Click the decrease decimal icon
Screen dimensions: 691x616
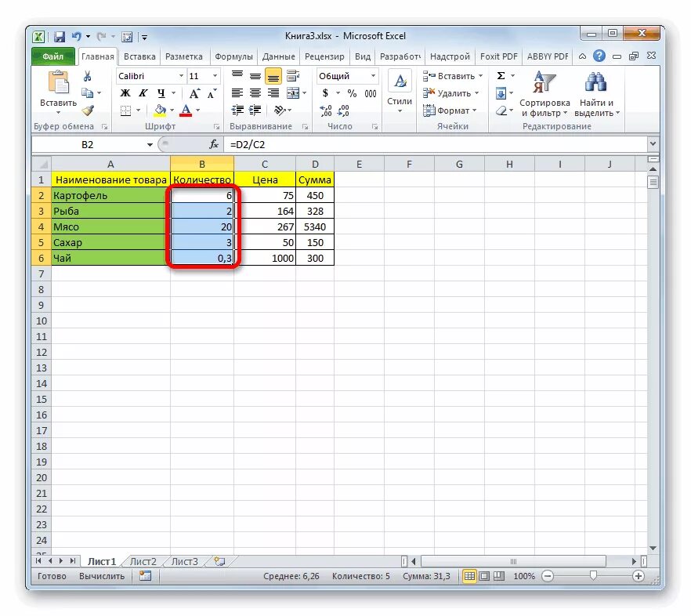(343, 111)
